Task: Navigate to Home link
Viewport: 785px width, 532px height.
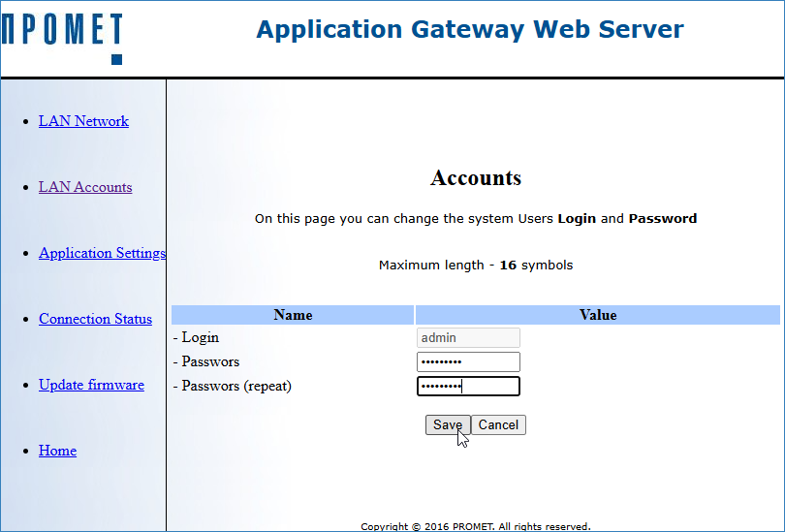Action: pyautogui.click(x=57, y=451)
